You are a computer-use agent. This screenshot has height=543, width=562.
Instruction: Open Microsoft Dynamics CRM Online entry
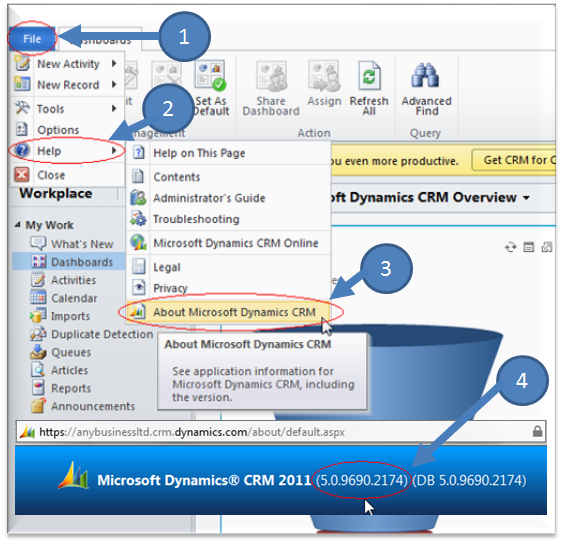tap(228, 243)
